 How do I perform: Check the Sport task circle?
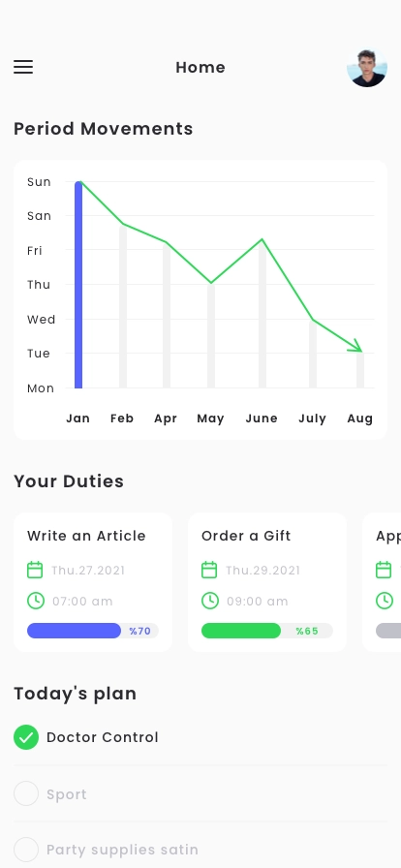coord(26,793)
